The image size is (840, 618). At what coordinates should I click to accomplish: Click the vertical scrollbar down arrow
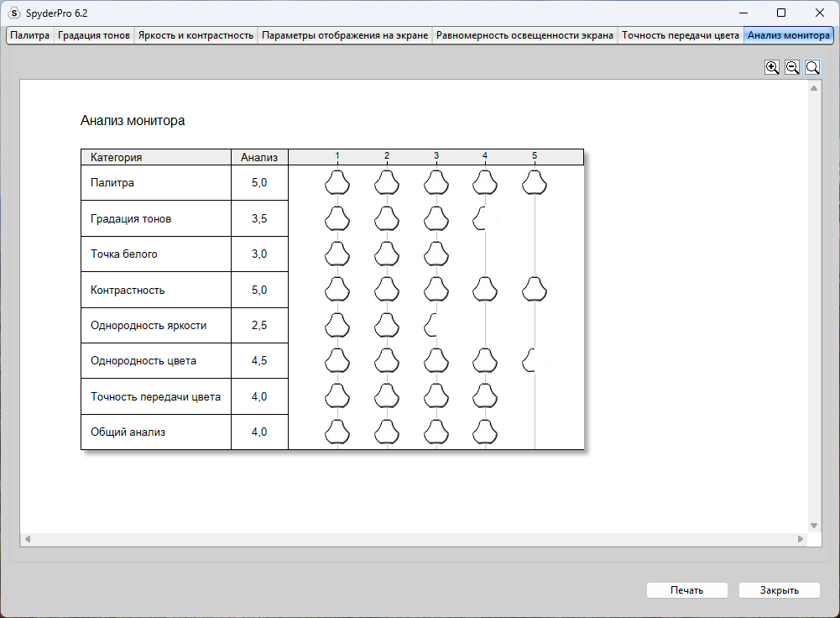pos(814,526)
